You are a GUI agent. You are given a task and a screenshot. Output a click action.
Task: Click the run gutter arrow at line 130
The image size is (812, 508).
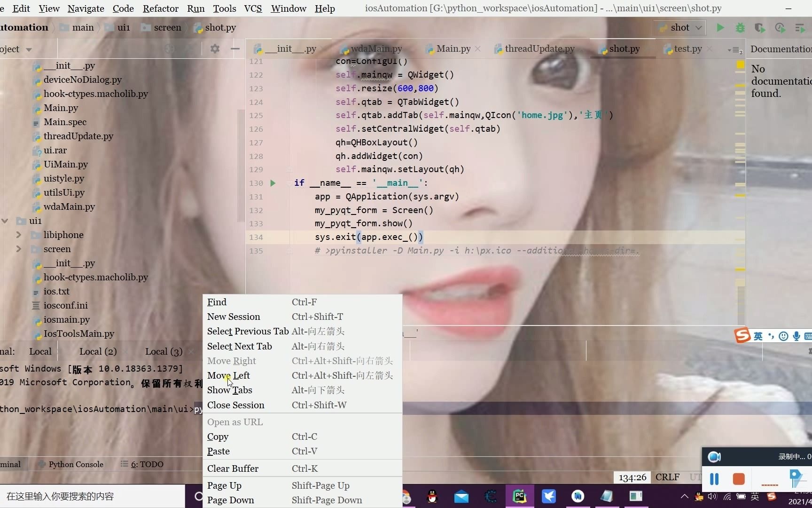(273, 183)
